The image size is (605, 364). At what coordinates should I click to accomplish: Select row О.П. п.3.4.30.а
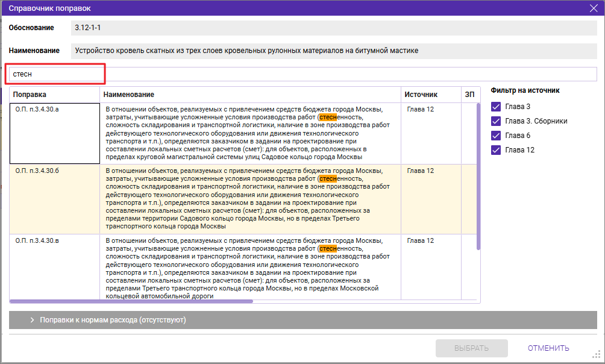pyautogui.click(x=54, y=133)
